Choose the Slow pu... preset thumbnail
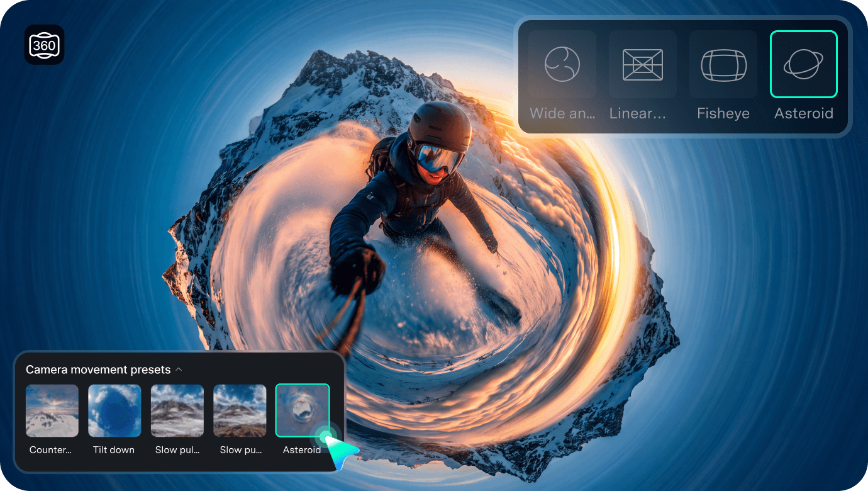 [x=240, y=410]
